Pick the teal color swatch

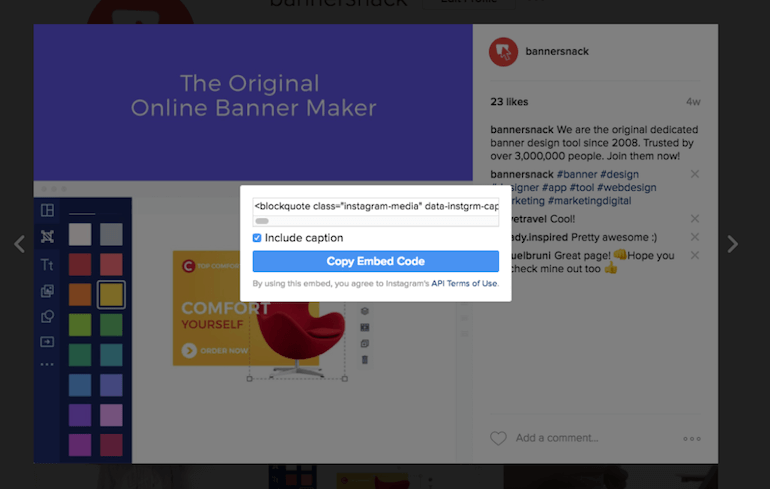click(x=111, y=355)
